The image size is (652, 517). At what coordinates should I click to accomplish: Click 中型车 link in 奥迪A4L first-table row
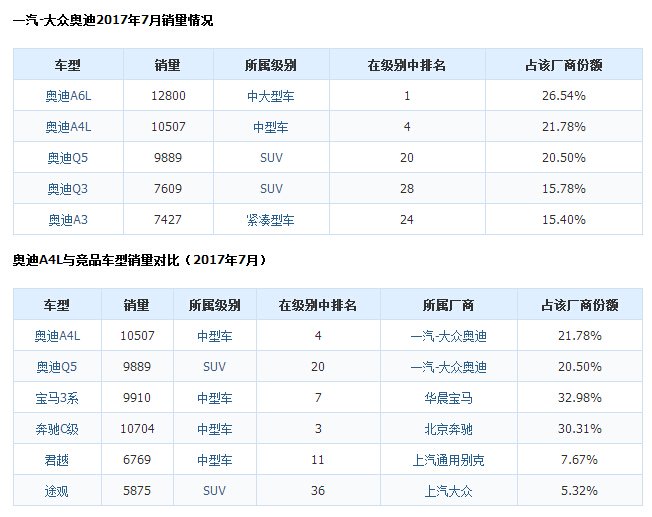pos(271,127)
